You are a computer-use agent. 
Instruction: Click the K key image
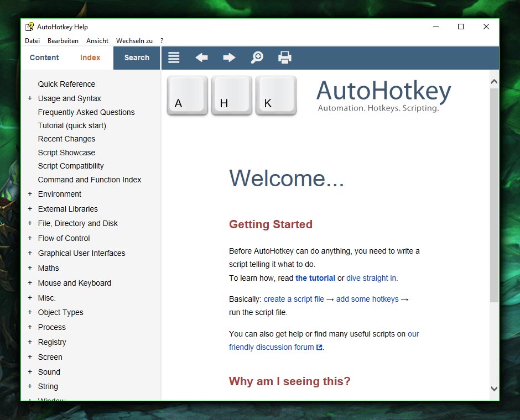pos(275,96)
